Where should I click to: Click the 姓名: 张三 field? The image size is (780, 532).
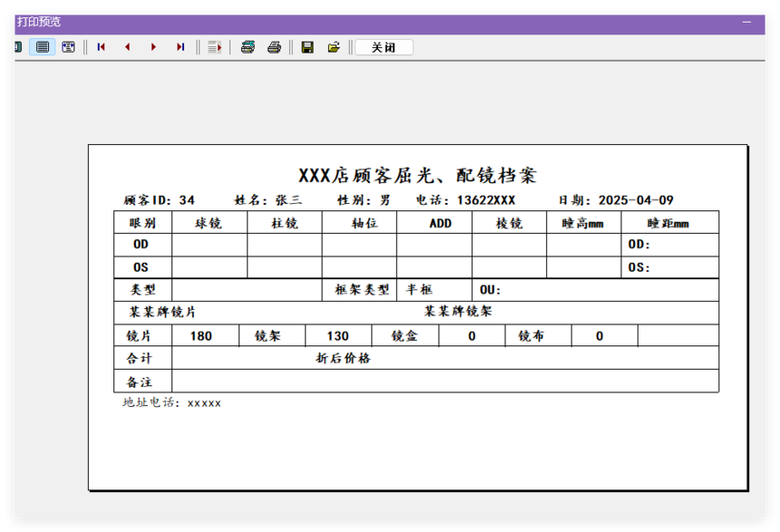pyautogui.click(x=268, y=200)
